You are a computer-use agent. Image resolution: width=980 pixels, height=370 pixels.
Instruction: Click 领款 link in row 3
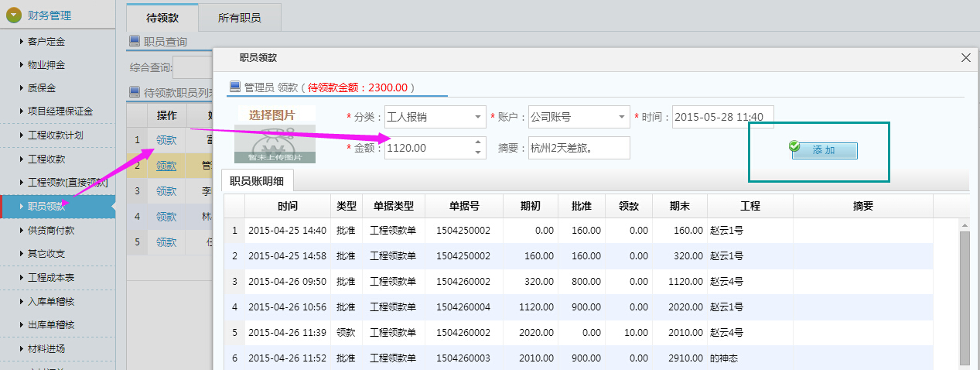point(166,190)
